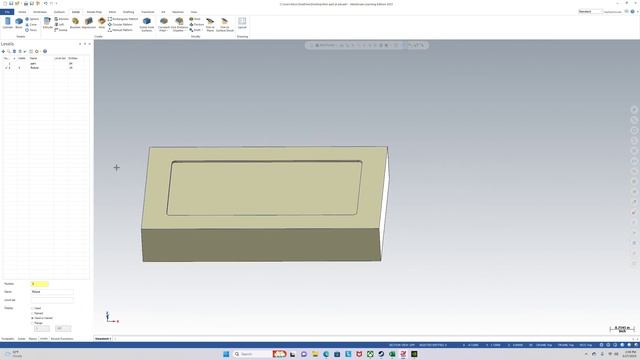The height and width of the screenshot is (360, 640).
Task: Open the drawing Layout tool
Action: 242,23
